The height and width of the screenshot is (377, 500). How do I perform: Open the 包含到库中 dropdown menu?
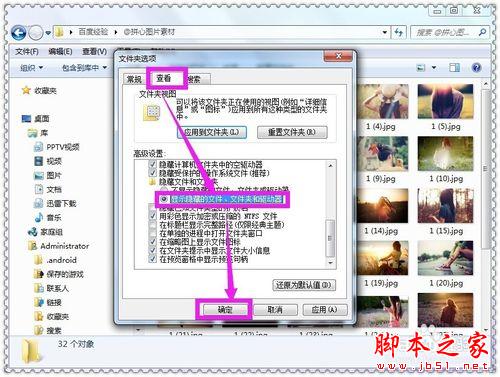click(84, 68)
